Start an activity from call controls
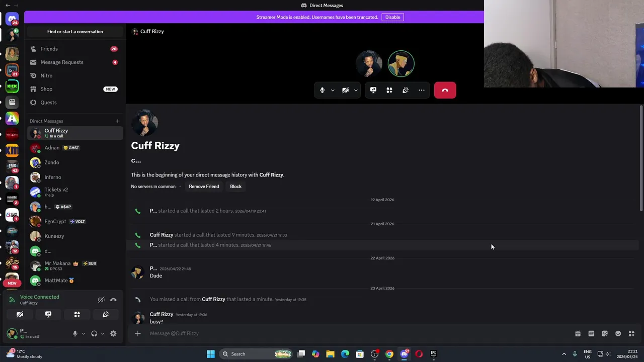The height and width of the screenshot is (362, 644). click(389, 90)
